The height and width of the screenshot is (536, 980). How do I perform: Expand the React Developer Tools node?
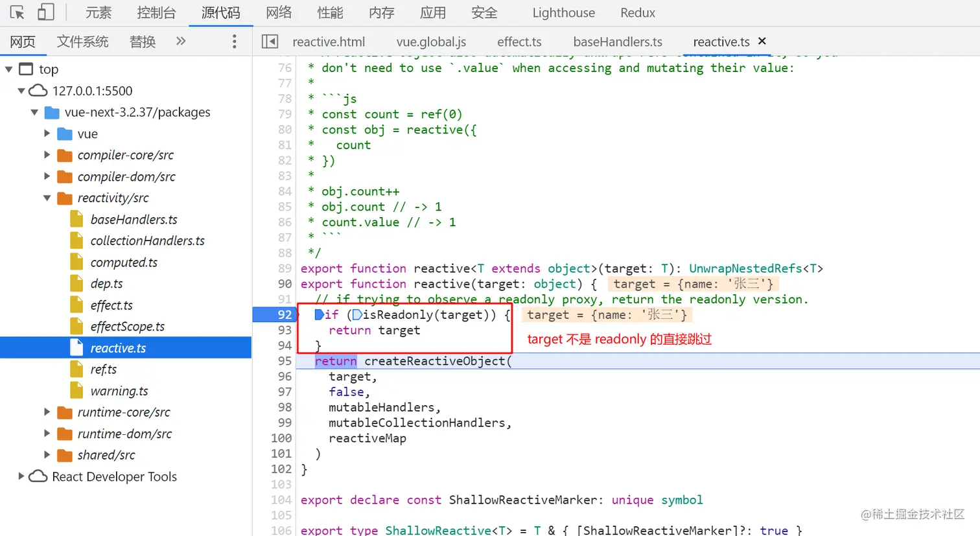pos(21,476)
